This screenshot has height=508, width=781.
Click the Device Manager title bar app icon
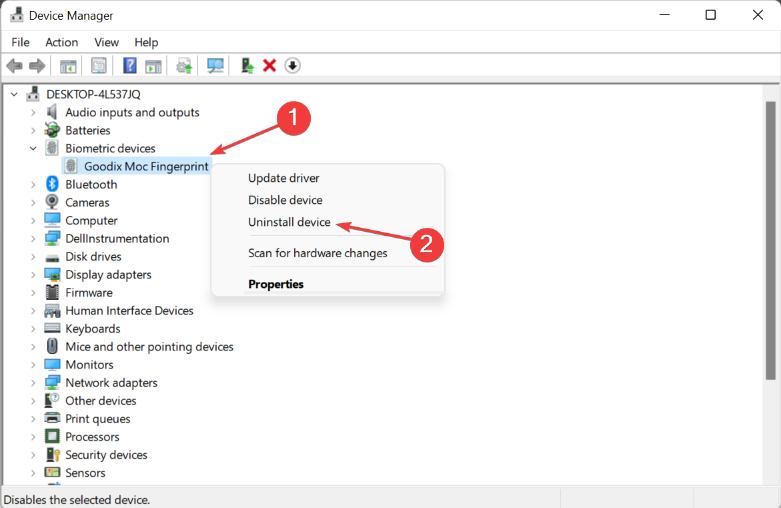click(x=16, y=15)
